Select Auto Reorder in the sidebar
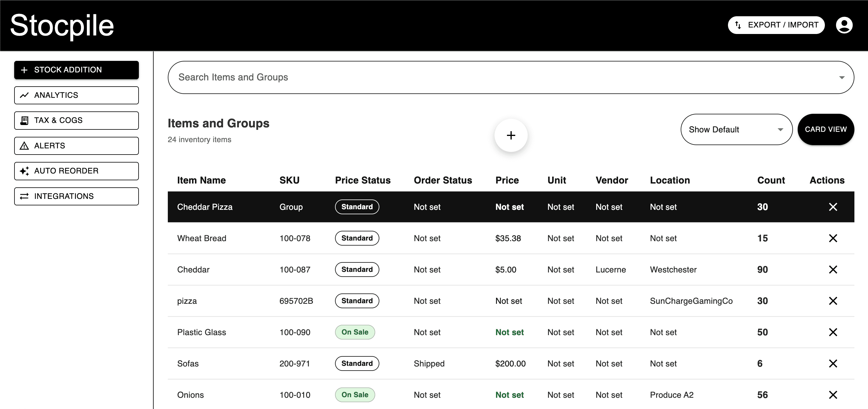Image resolution: width=868 pixels, height=409 pixels. (77, 171)
